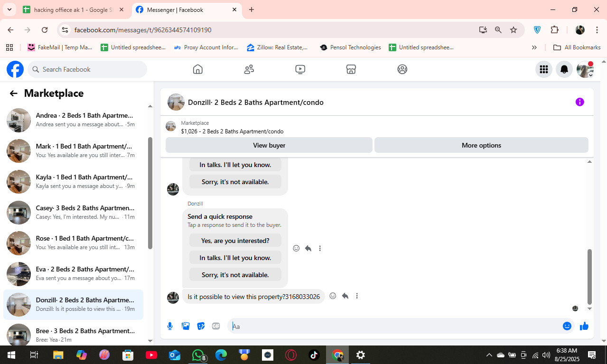Open the Zillow: Real Estate bookmark

[x=277, y=47]
